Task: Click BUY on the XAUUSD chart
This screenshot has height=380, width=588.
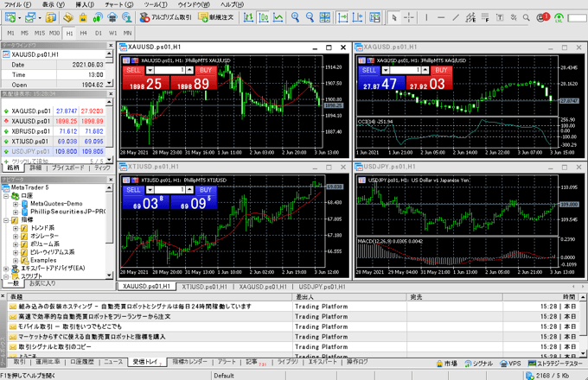Action: (206, 70)
